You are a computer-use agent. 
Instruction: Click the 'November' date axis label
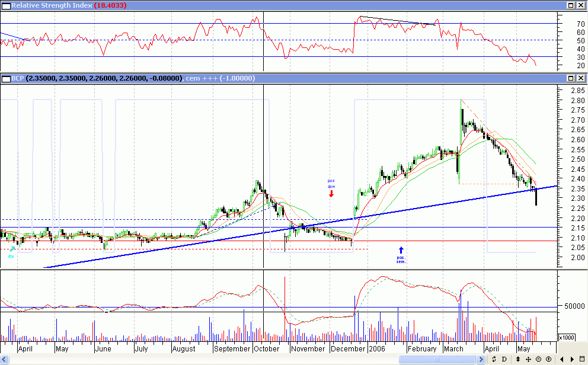point(308,349)
